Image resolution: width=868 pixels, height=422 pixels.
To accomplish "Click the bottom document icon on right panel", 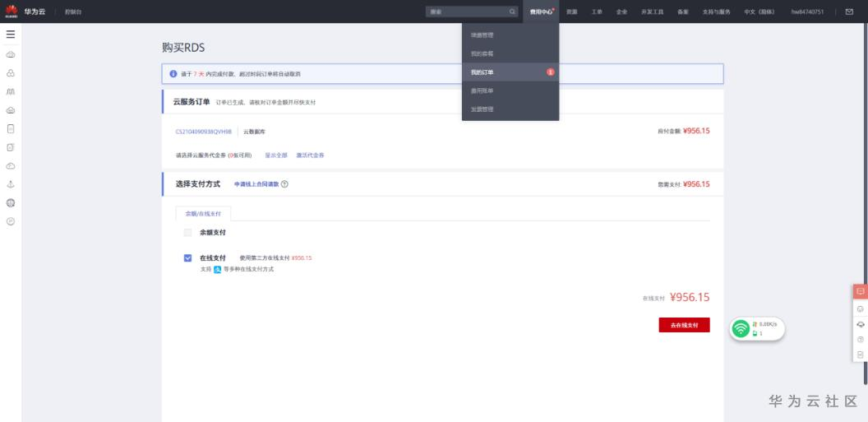I will point(861,355).
